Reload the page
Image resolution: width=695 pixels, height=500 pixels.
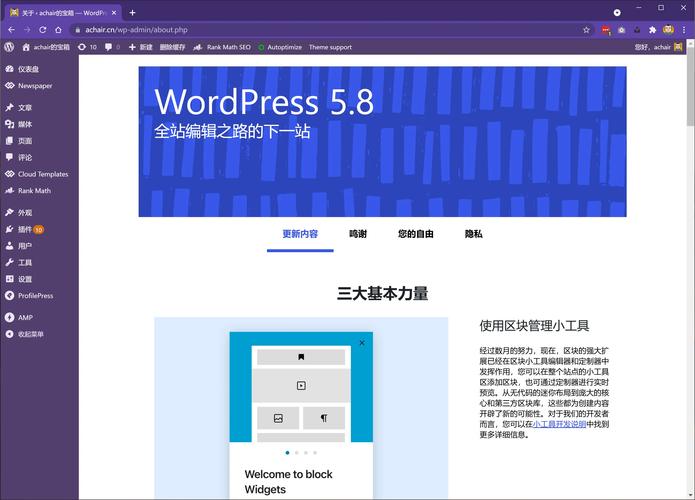coord(43,30)
